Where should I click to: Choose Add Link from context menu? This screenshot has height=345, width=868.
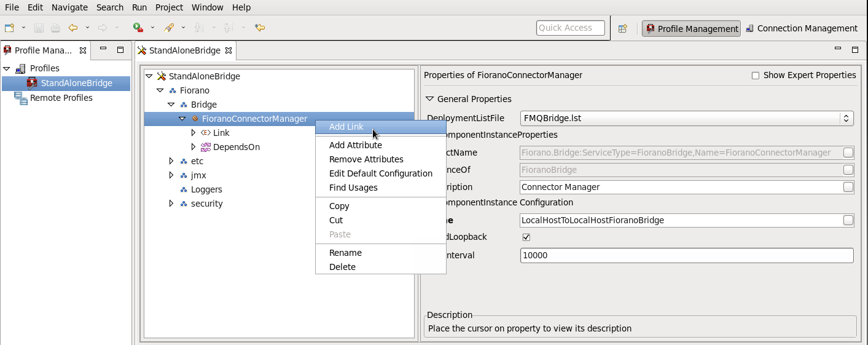point(381,127)
